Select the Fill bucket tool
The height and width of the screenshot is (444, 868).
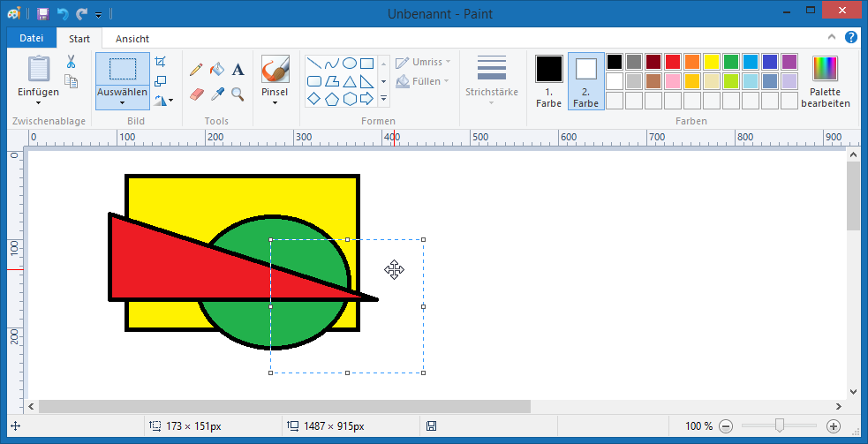tap(217, 69)
